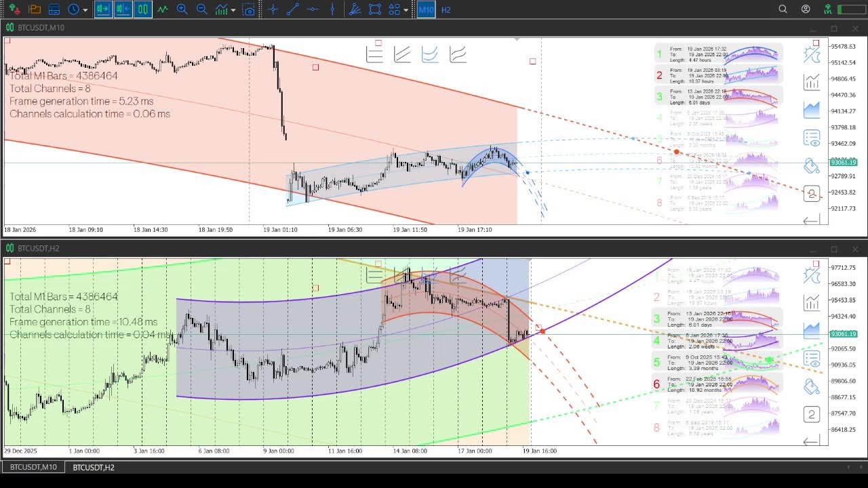The image size is (868, 488).
Task: Click paint bucket fill icon in M10 chart
Action: coord(812,166)
